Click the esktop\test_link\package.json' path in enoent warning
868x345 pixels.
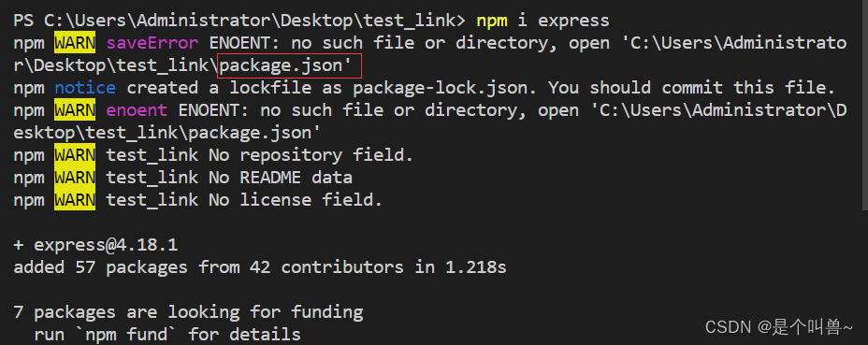pos(166,133)
